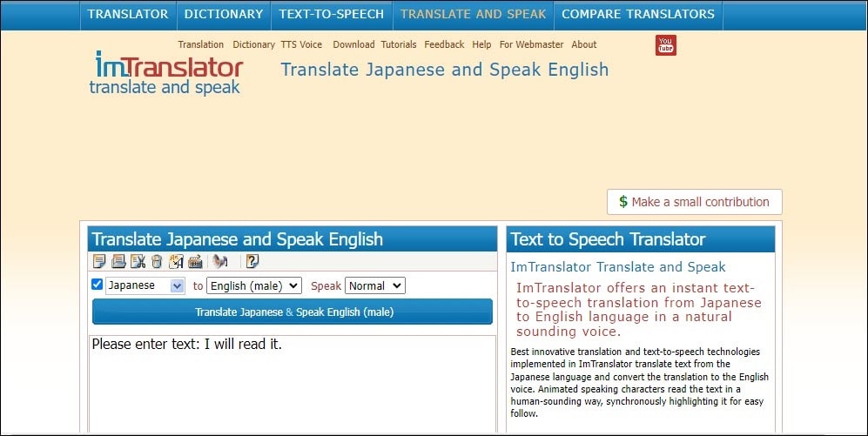Click the paragraph starting 'Best innovative translation'
Screen dimensions: 868x436
[x=639, y=382]
